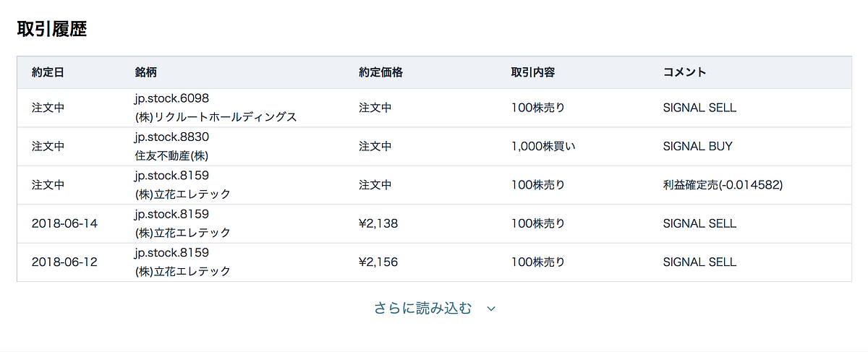Click the 取引内容 column header

533,72
